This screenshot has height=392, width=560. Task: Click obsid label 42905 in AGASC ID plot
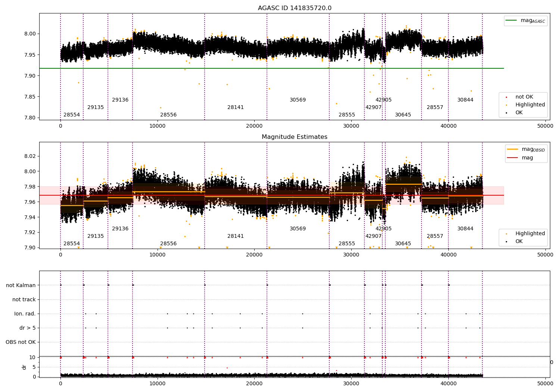pos(383,100)
